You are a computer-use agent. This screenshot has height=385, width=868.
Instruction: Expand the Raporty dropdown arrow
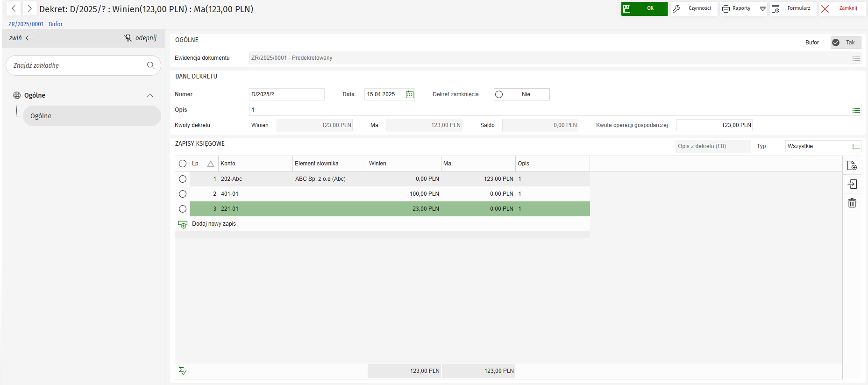762,9
